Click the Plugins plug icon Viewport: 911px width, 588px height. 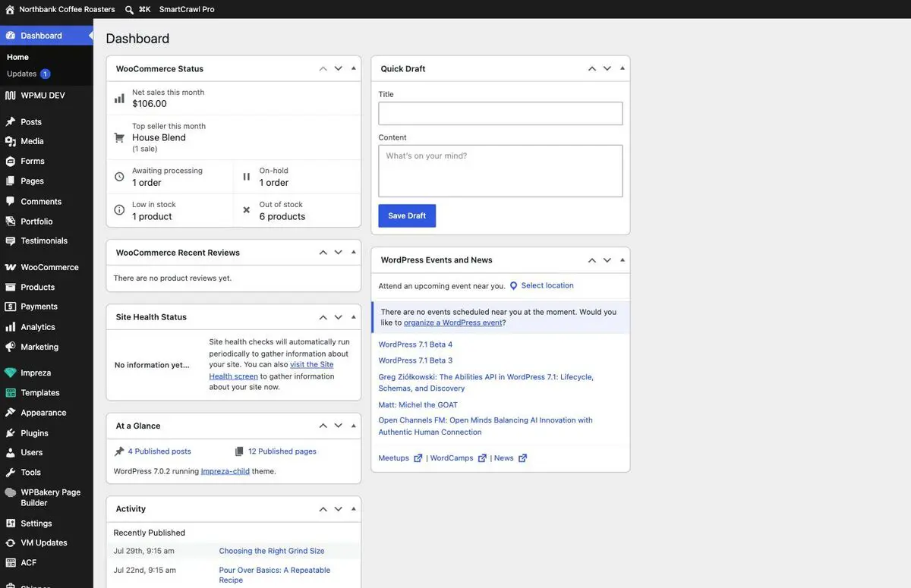(10, 432)
